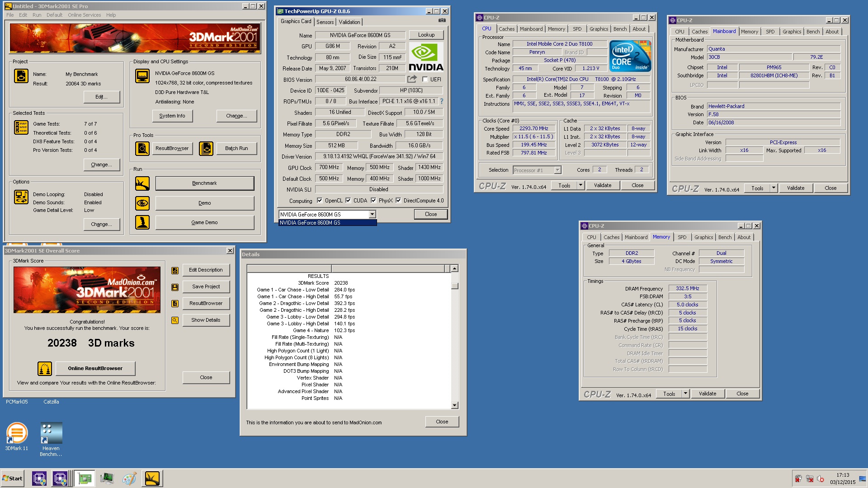The image size is (868, 488).
Task: Click Change... under Selected Tests
Action: pyautogui.click(x=101, y=165)
